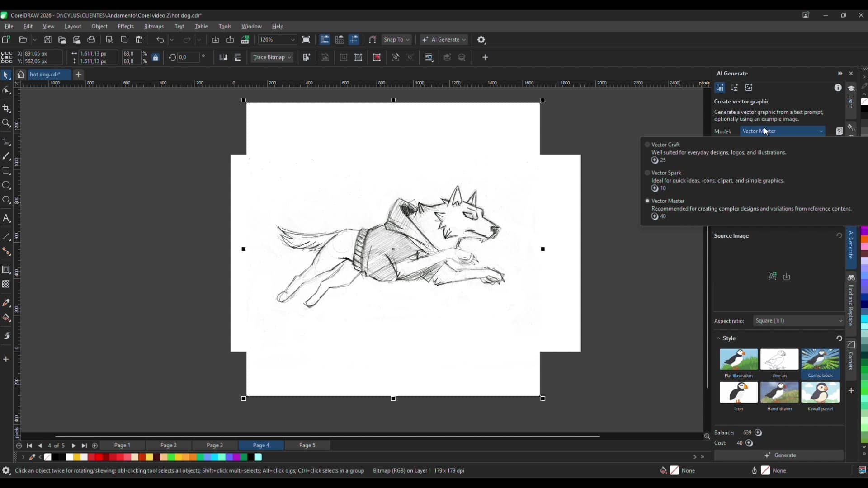Open the Aspect ratio dropdown
The width and height of the screenshot is (868, 488).
(x=799, y=321)
